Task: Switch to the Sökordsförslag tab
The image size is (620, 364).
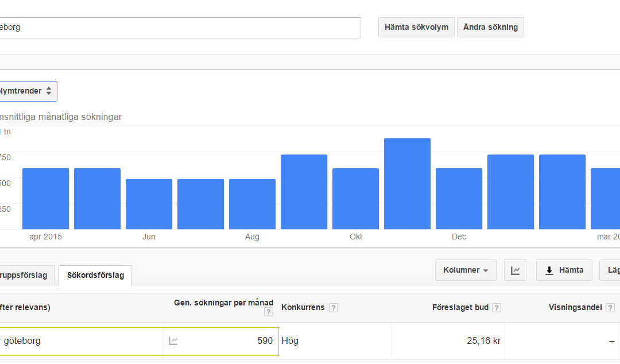Action: pos(95,276)
